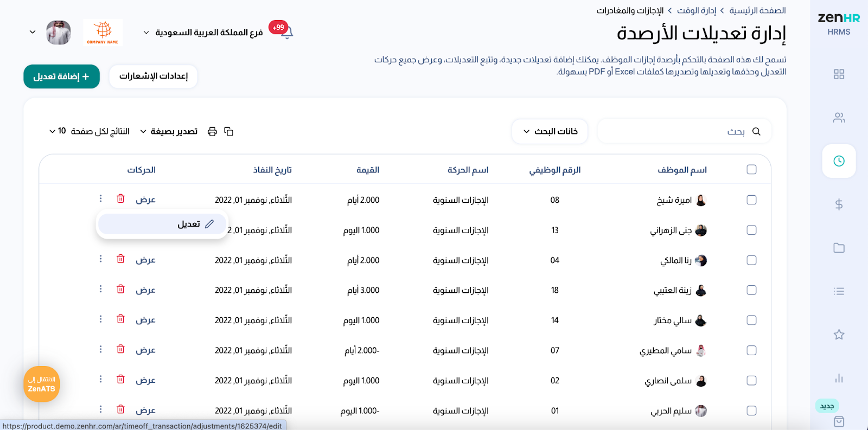Check the box for رنا المالكي
The width and height of the screenshot is (868, 430).
pos(751,260)
